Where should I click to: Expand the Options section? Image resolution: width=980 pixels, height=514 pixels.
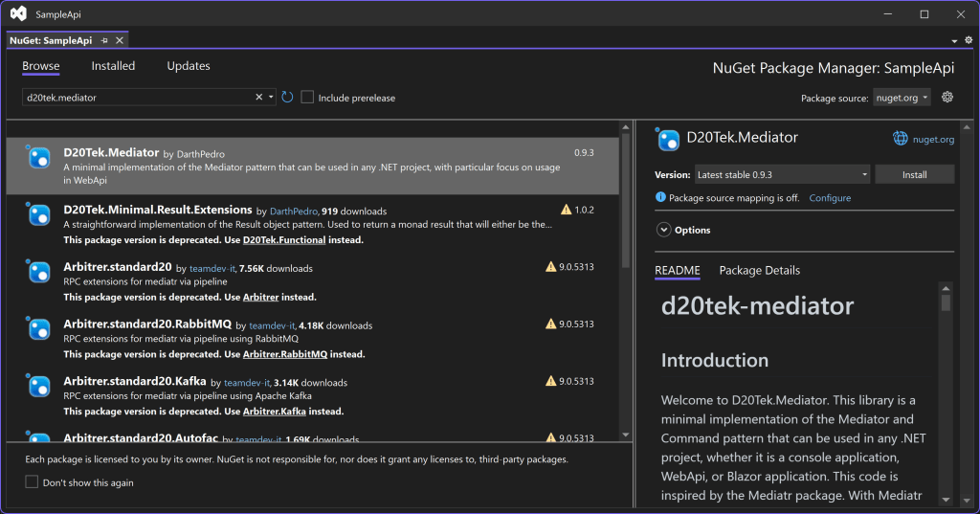point(663,230)
